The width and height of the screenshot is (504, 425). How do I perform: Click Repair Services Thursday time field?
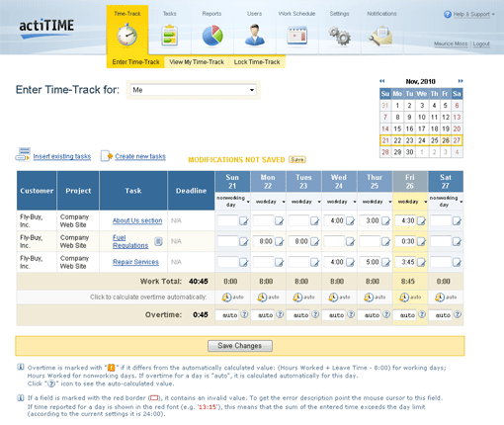pyautogui.click(x=370, y=262)
